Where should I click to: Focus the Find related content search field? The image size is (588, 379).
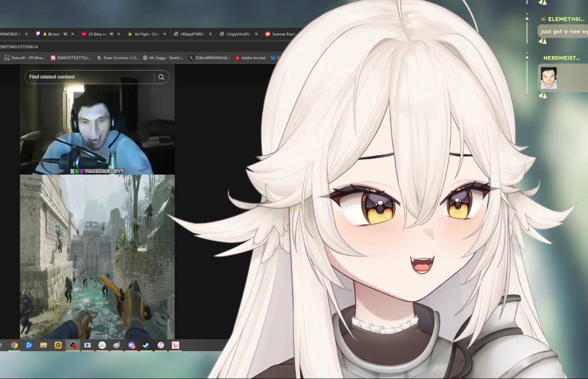(89, 77)
